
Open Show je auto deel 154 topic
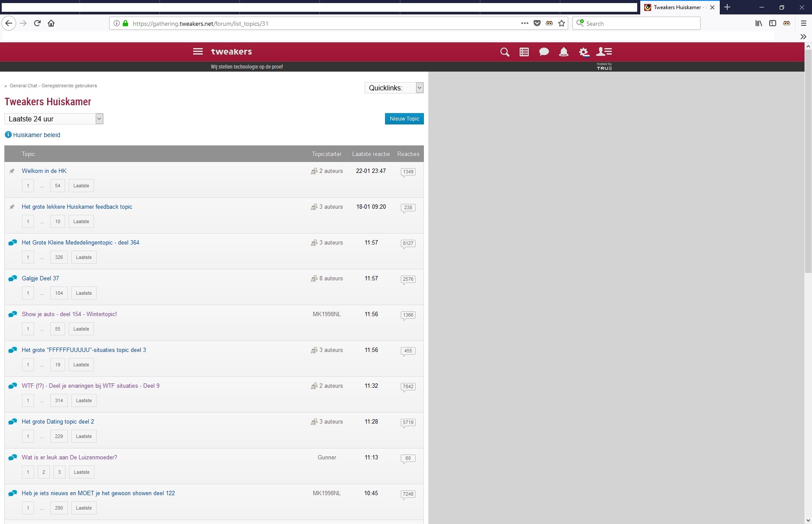coord(69,314)
